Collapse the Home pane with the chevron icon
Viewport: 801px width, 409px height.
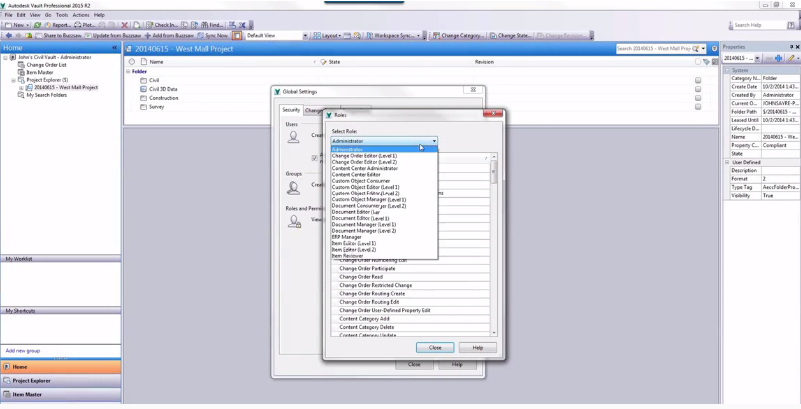114,48
